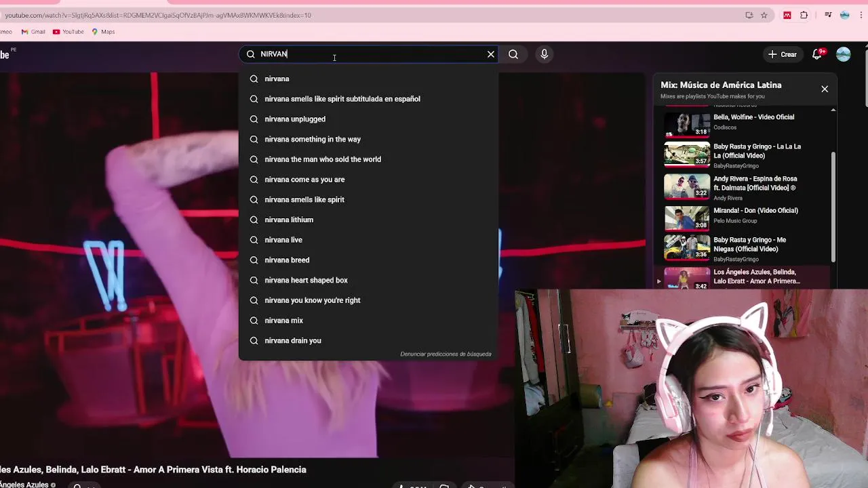This screenshot has height=488, width=868.
Task: Select suggestion "nirvana lithium"
Action: (368, 220)
